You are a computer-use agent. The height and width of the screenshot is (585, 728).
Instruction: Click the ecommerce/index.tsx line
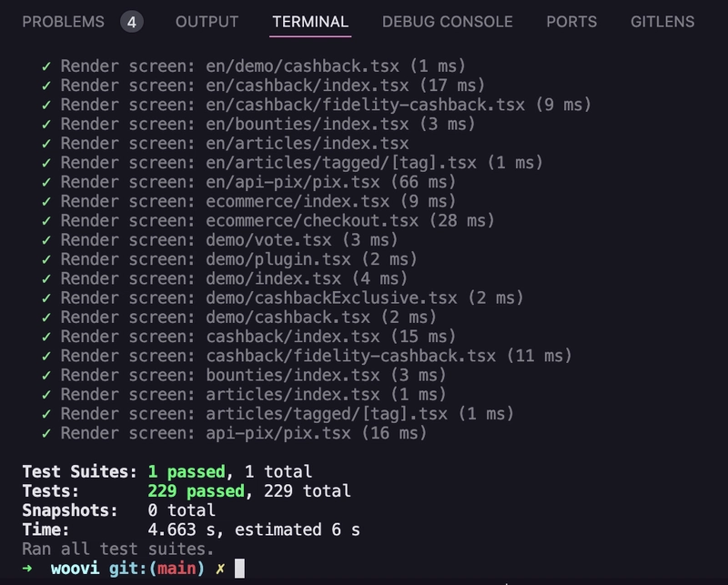(248, 201)
